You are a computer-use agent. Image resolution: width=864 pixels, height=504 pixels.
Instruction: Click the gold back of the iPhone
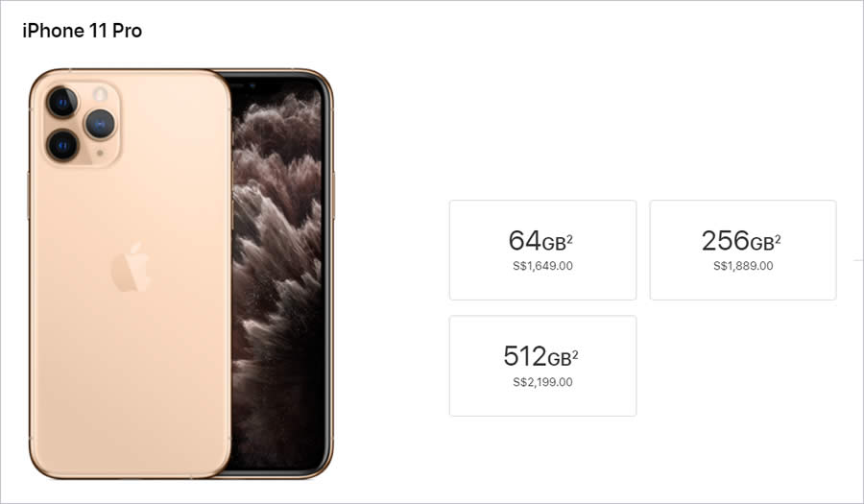[131, 330]
